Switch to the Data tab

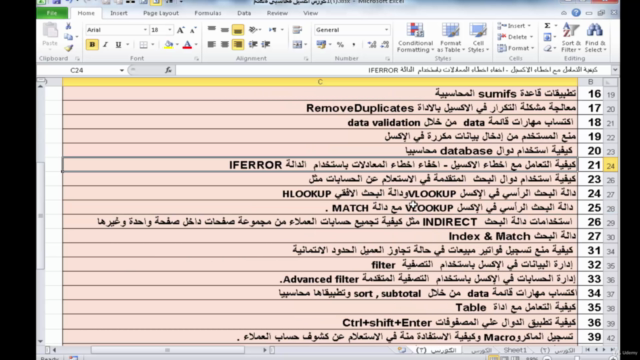click(244, 13)
